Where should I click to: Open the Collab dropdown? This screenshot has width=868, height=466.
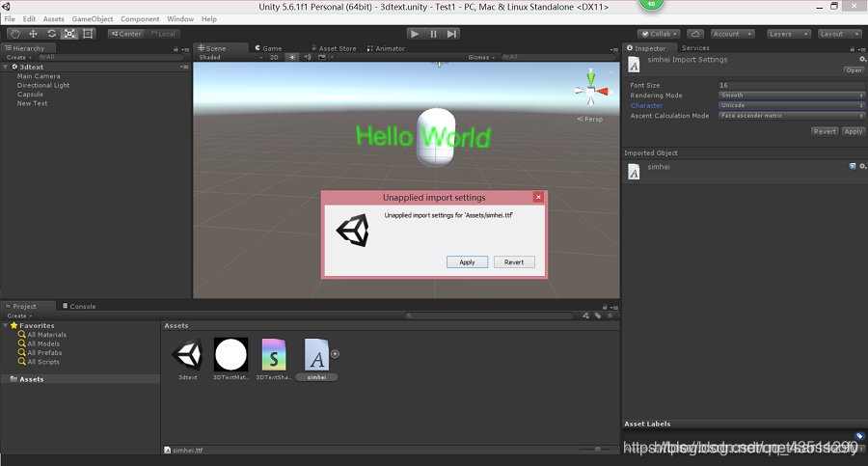pyautogui.click(x=659, y=34)
